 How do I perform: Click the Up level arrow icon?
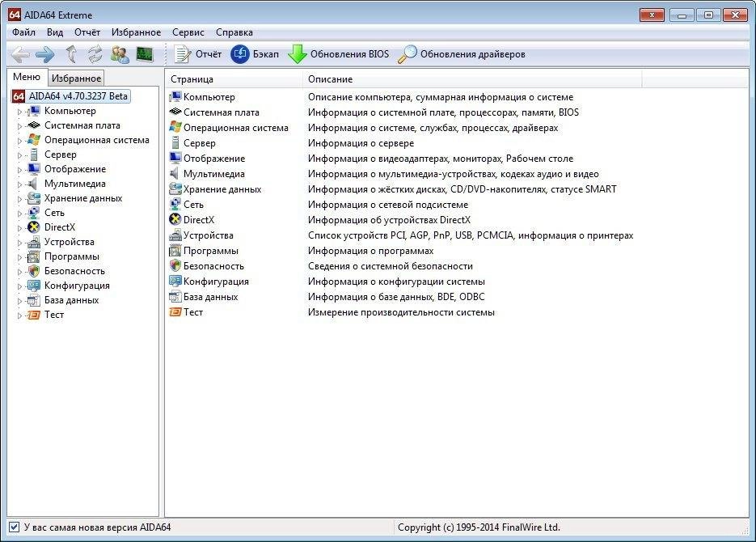click(71, 54)
